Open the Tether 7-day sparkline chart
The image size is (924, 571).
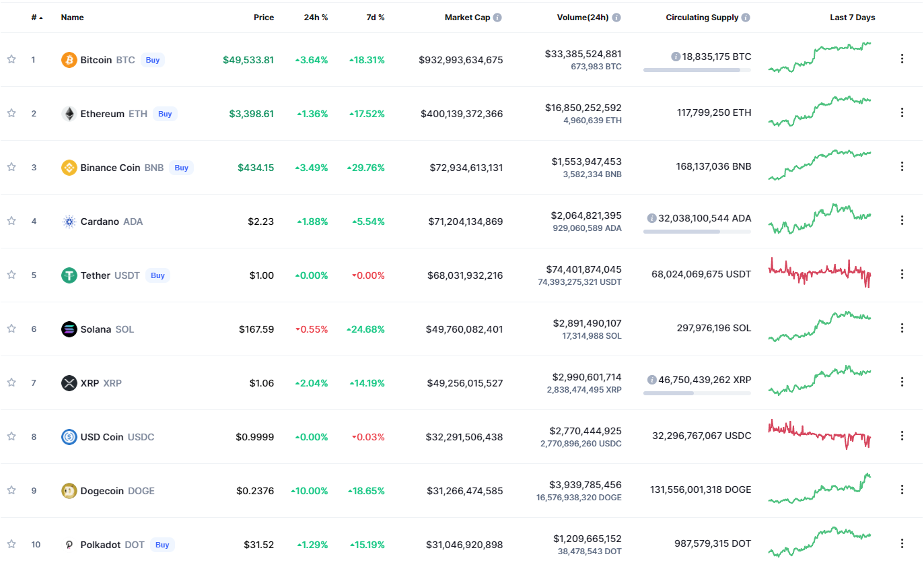pyautogui.click(x=820, y=273)
